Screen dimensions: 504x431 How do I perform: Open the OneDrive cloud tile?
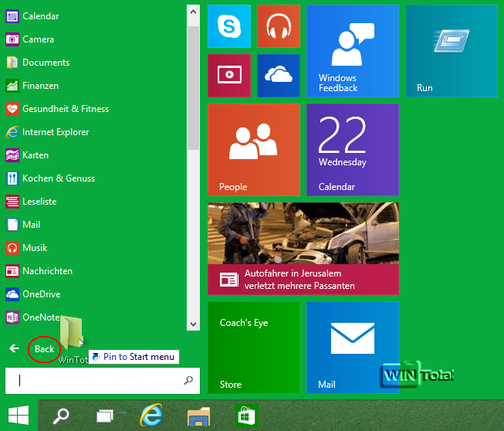click(279, 75)
